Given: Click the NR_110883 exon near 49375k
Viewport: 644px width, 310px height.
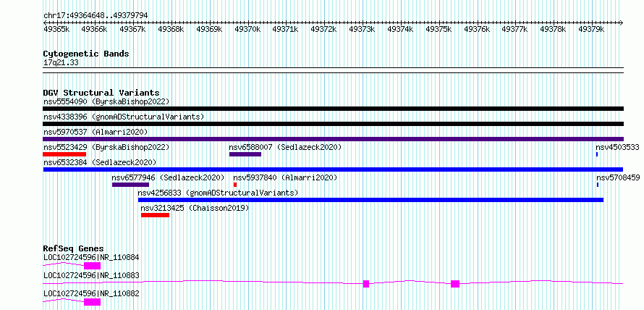Looking at the screenshot, I should click(455, 284).
